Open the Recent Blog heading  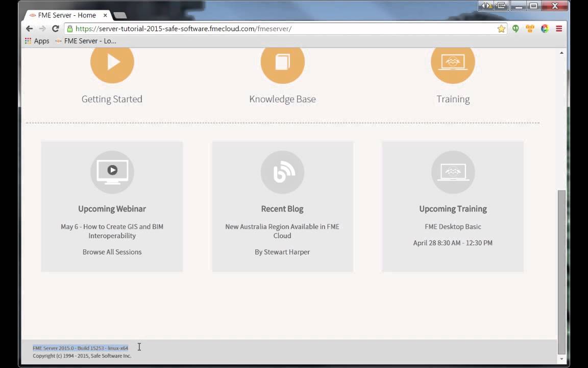tap(282, 209)
